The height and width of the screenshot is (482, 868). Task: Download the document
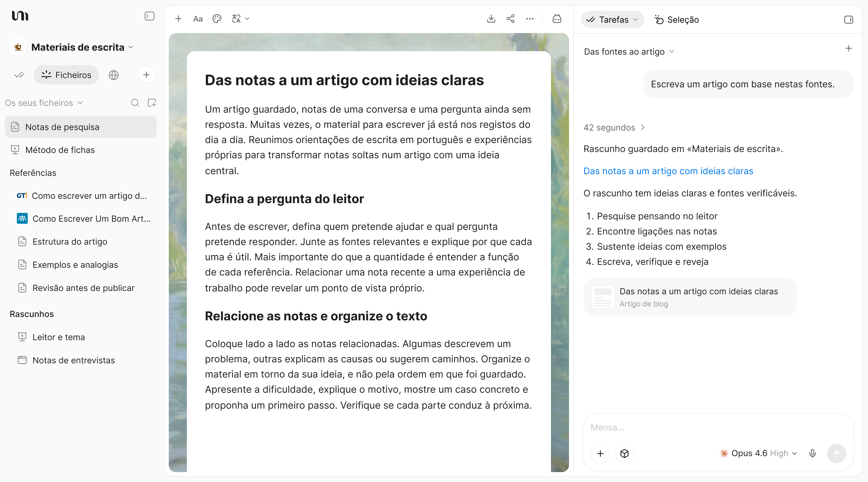[491, 19]
